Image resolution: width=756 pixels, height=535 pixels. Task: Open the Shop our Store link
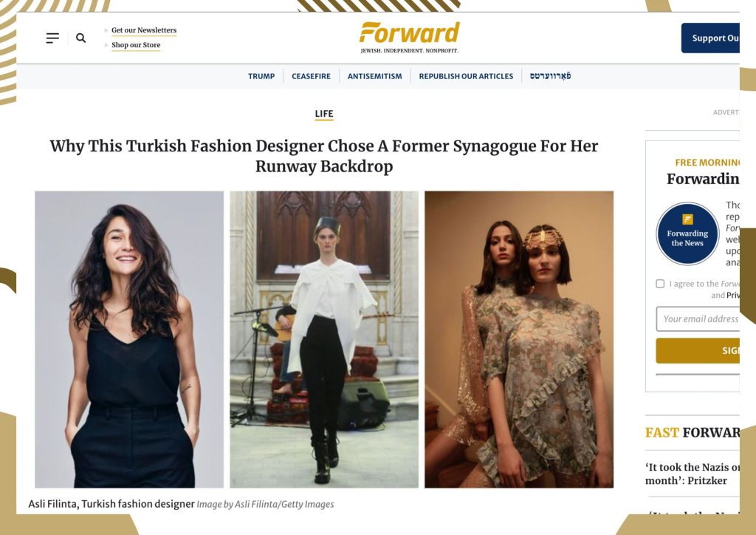[136, 45]
